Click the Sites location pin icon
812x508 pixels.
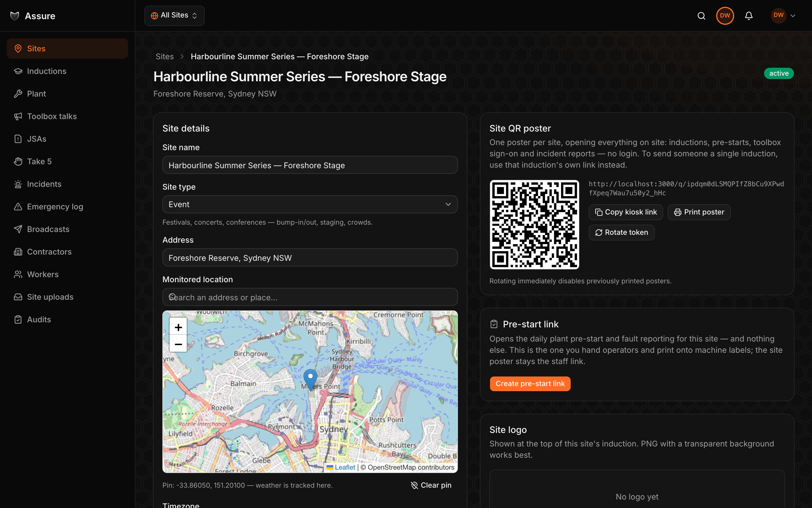point(18,49)
